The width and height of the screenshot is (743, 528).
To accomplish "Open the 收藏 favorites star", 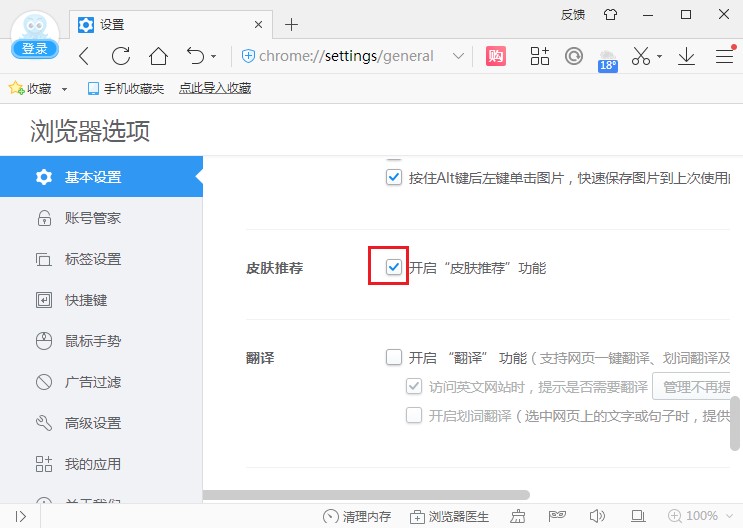I will (29, 88).
